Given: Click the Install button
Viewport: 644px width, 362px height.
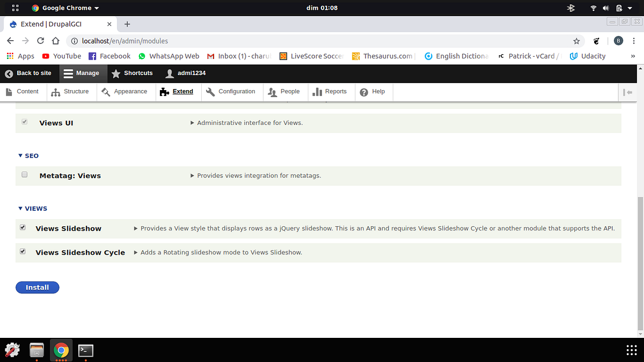Looking at the screenshot, I should 37,287.
